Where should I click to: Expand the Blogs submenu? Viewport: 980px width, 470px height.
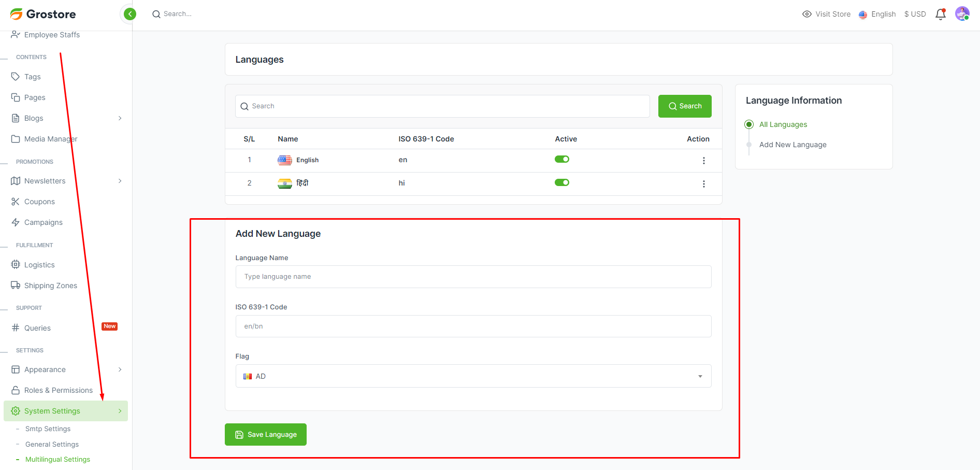pos(120,118)
